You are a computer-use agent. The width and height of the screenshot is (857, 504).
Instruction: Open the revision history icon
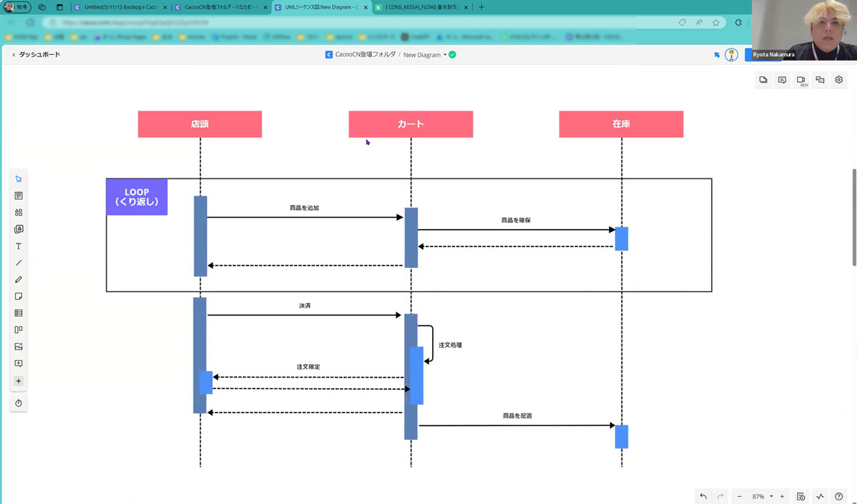[x=801, y=496]
